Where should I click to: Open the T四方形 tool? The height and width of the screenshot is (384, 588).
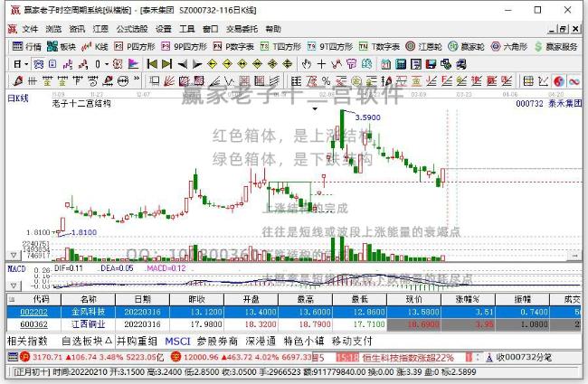click(280, 46)
